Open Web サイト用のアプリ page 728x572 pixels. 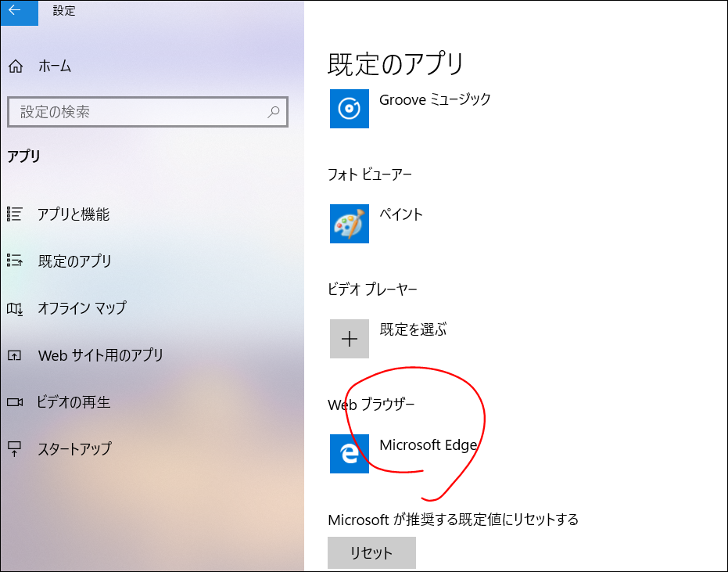pyautogui.click(x=101, y=355)
